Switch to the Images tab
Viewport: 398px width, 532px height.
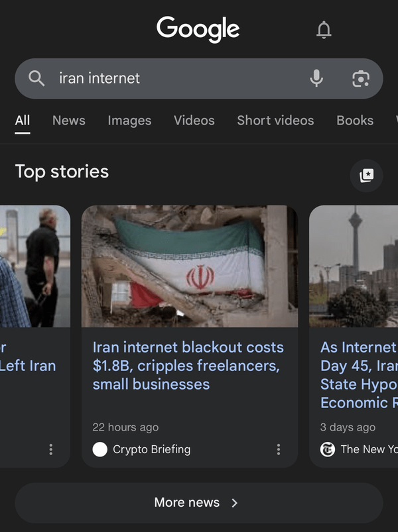129,121
